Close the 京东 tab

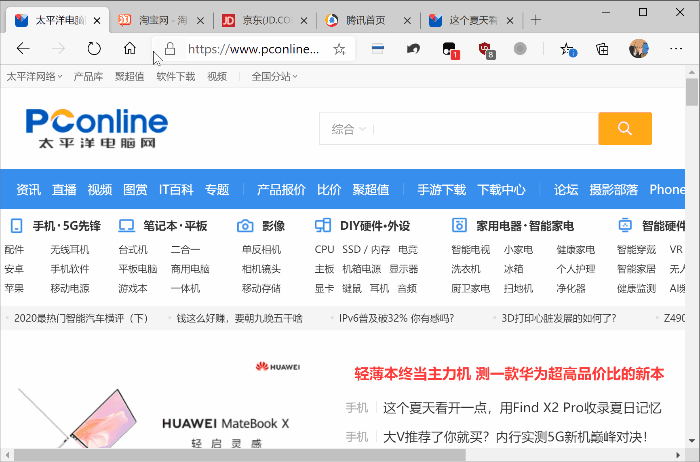pos(304,21)
